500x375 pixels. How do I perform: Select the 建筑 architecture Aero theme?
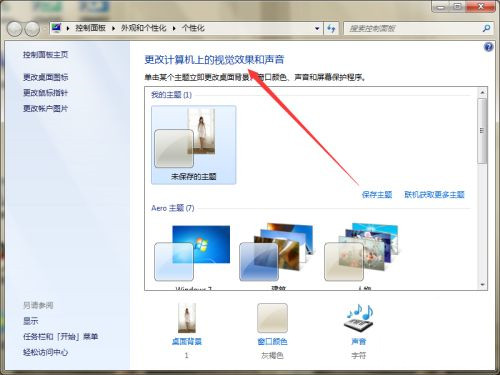278,257
